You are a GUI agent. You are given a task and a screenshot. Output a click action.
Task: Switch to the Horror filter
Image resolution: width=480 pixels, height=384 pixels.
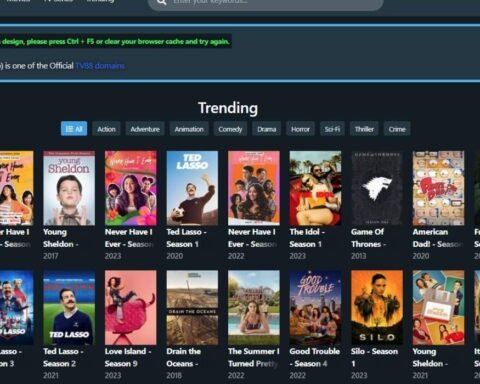[x=300, y=129]
